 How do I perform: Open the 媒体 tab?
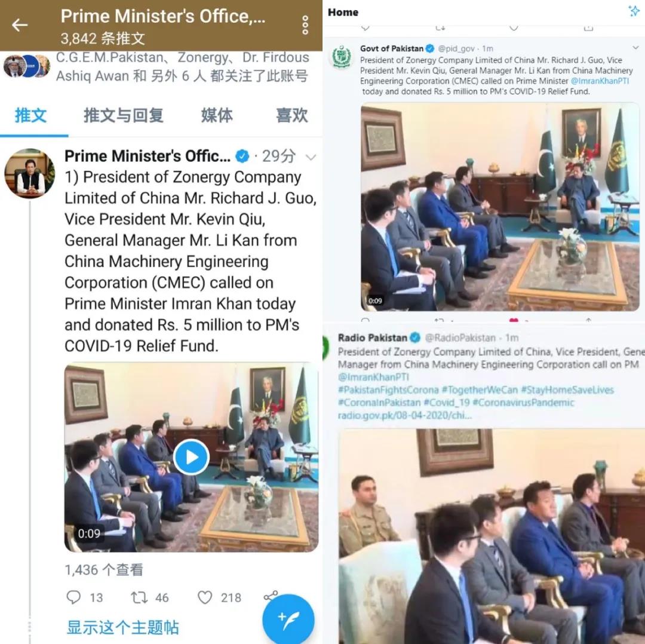tap(217, 115)
